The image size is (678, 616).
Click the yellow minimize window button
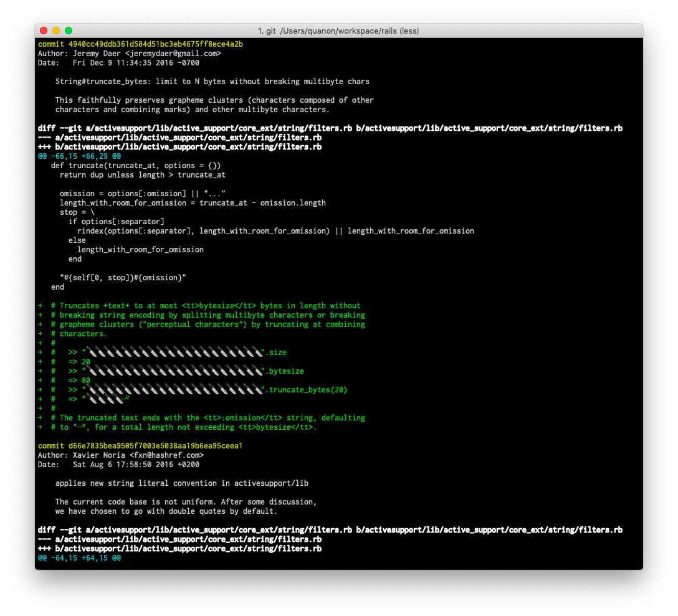coord(56,31)
